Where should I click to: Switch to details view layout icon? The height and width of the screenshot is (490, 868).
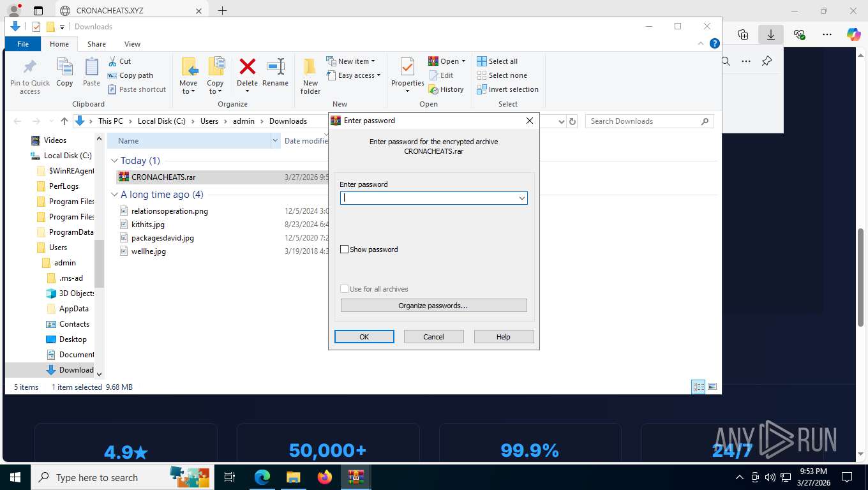pyautogui.click(x=698, y=387)
